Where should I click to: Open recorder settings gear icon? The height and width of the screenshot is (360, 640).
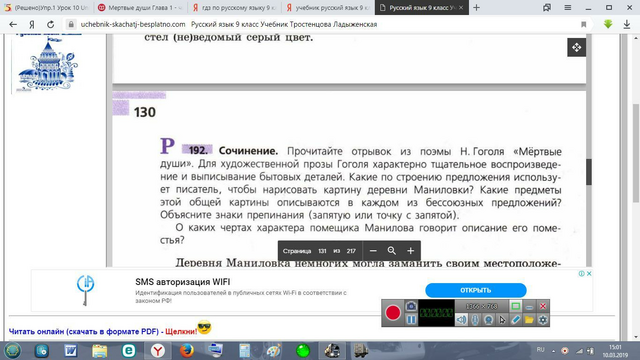[543, 320]
